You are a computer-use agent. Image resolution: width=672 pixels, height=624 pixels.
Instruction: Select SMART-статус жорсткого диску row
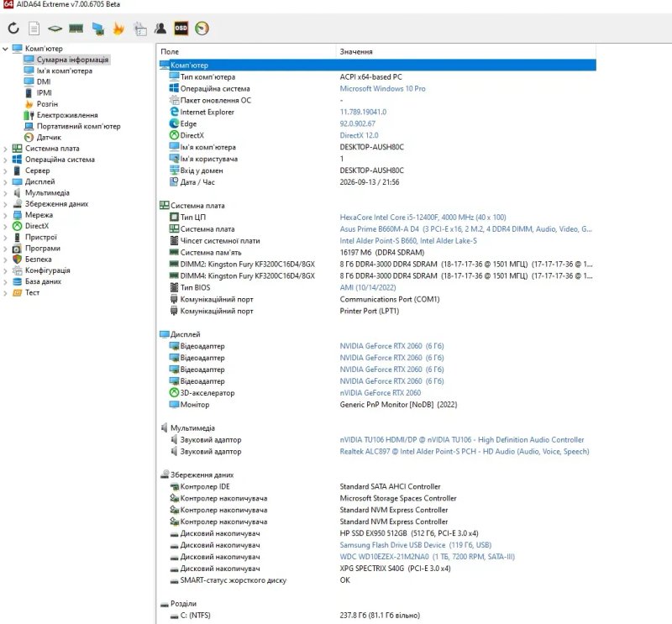(x=377, y=580)
